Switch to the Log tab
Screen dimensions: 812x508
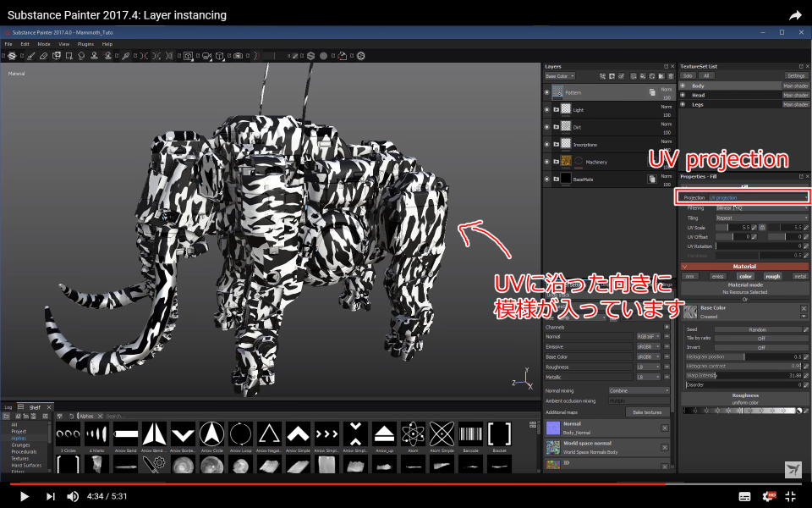click(x=8, y=407)
